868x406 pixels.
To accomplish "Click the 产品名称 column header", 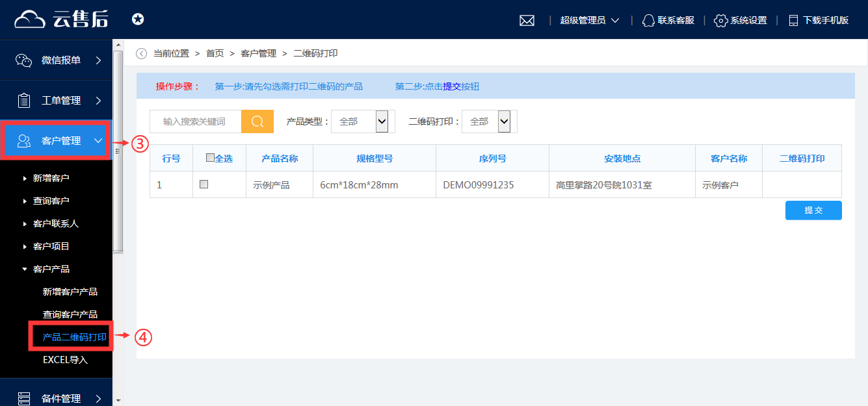I will pos(280,158).
